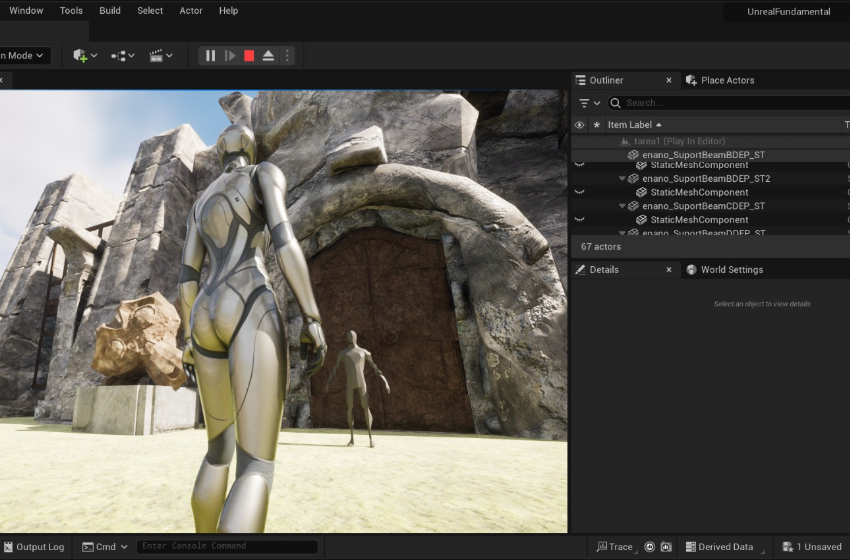Viewport: 850px width, 560px height.
Task: Click the World Settings globe icon
Action: click(691, 269)
